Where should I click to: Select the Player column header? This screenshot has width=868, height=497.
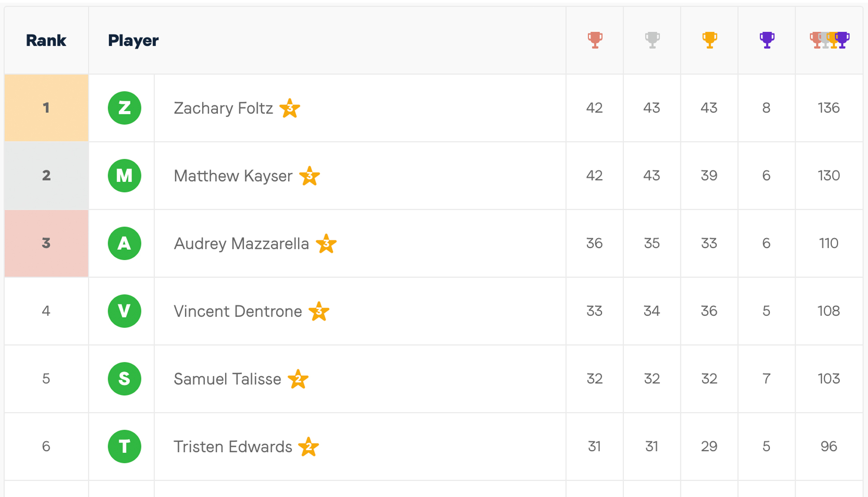[133, 40]
